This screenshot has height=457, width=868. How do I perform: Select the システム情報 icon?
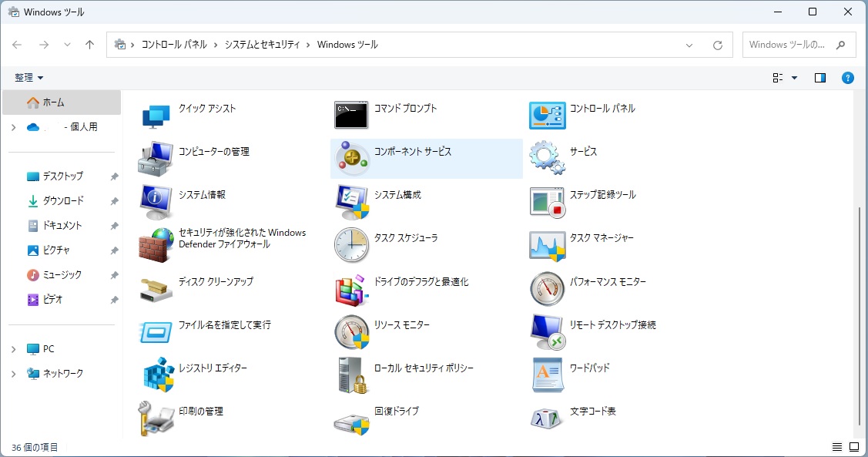(x=156, y=202)
